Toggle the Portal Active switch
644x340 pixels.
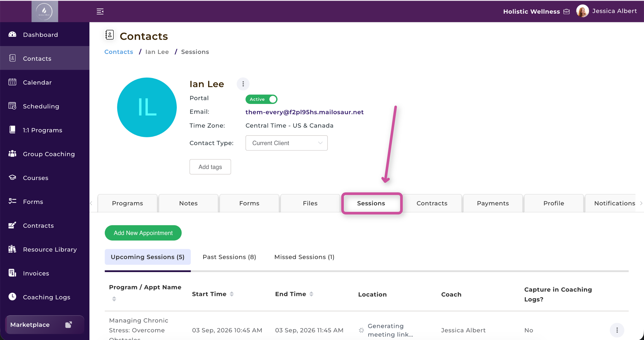click(261, 99)
